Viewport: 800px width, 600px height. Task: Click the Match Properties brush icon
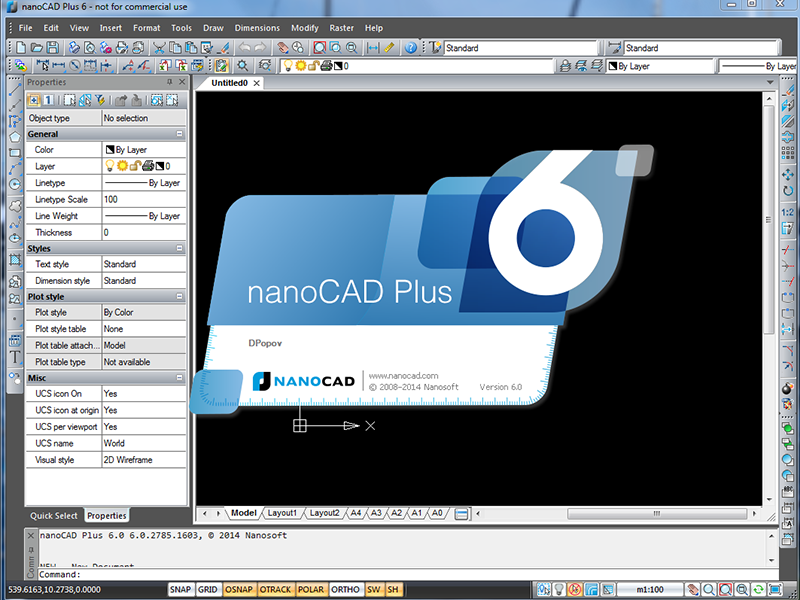[223, 48]
